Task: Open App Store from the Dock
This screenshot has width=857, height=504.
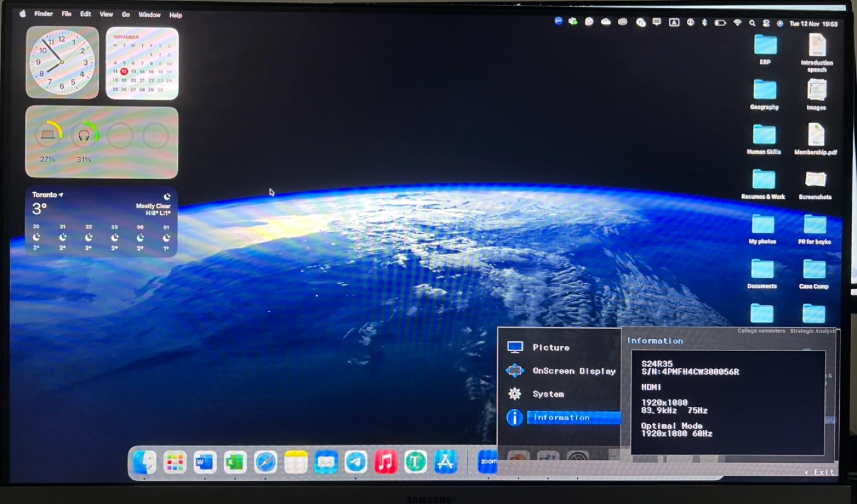Action: [445, 462]
